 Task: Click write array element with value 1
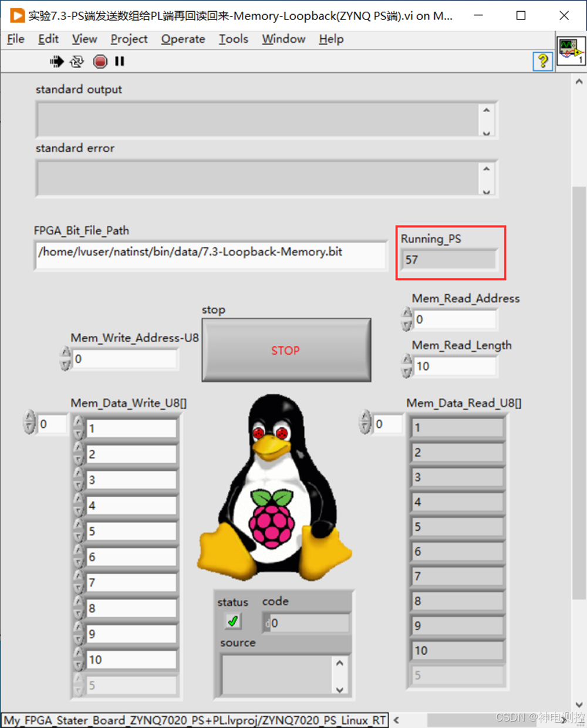pos(131,429)
